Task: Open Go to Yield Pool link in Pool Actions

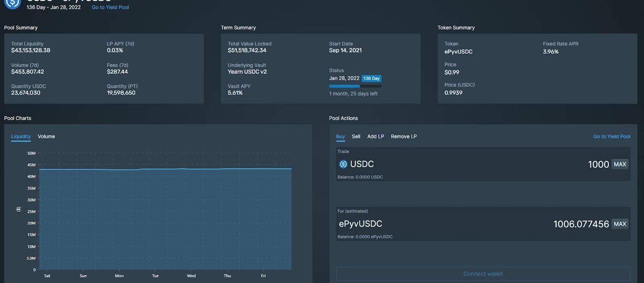Action: 611,137
